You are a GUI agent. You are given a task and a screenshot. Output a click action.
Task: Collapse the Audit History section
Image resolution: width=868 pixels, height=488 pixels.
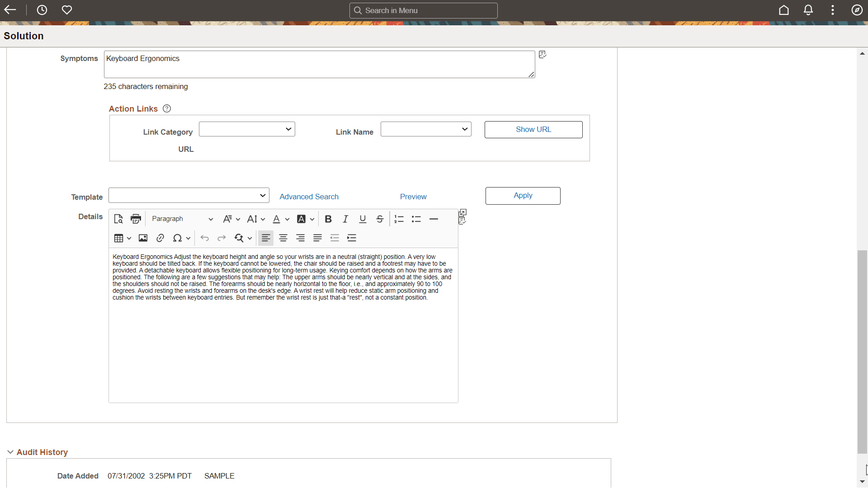click(x=10, y=452)
